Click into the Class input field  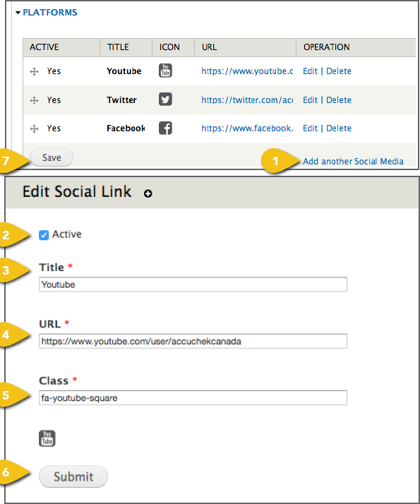193,398
